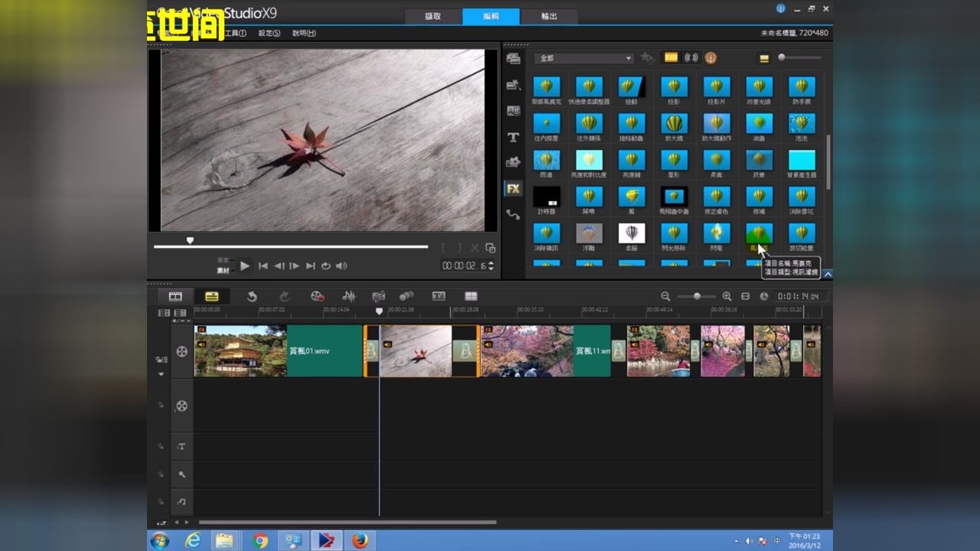Select the 素描 filter thumbnail
Screen dimensions: 980x551
[632, 233]
